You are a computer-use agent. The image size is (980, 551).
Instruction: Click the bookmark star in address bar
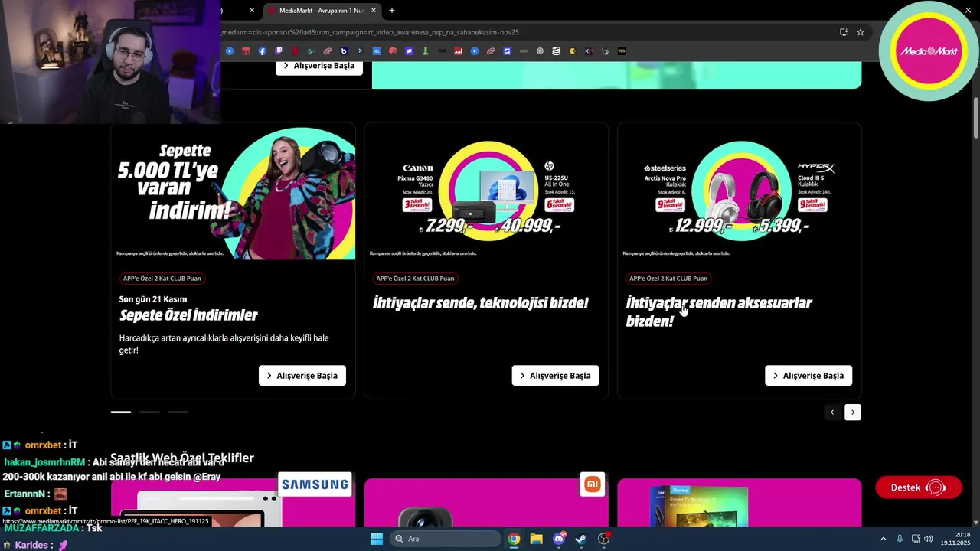[861, 32]
